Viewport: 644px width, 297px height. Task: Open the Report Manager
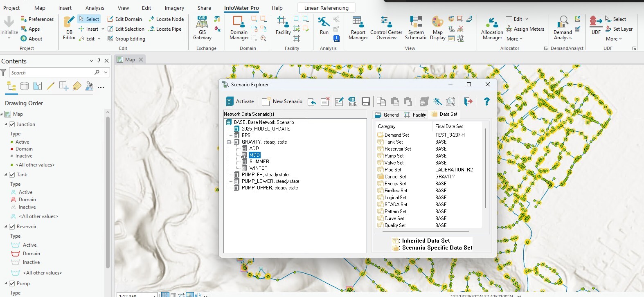click(358, 28)
